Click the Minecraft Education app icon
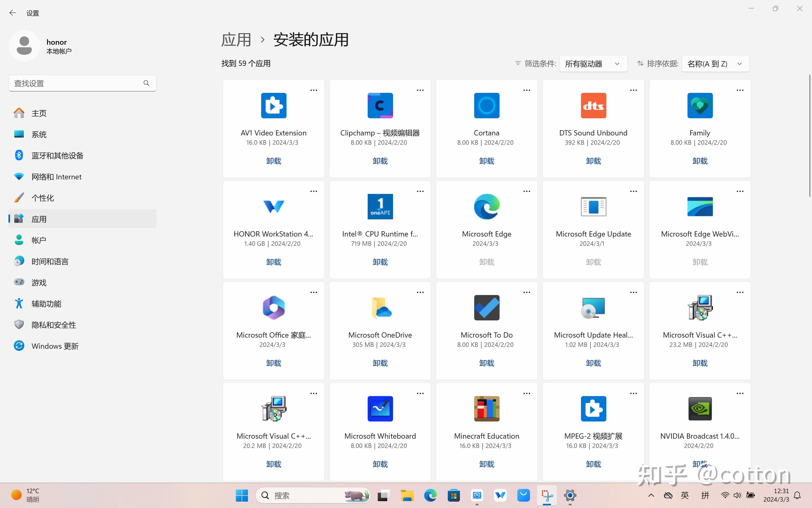 coord(487,409)
